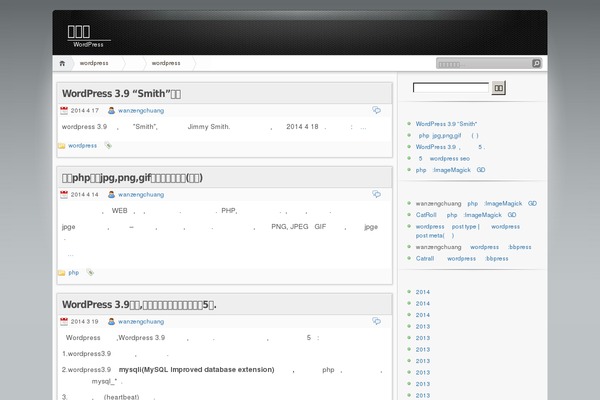Focus the header search field
The image size is (600, 400).
pyautogui.click(x=484, y=64)
